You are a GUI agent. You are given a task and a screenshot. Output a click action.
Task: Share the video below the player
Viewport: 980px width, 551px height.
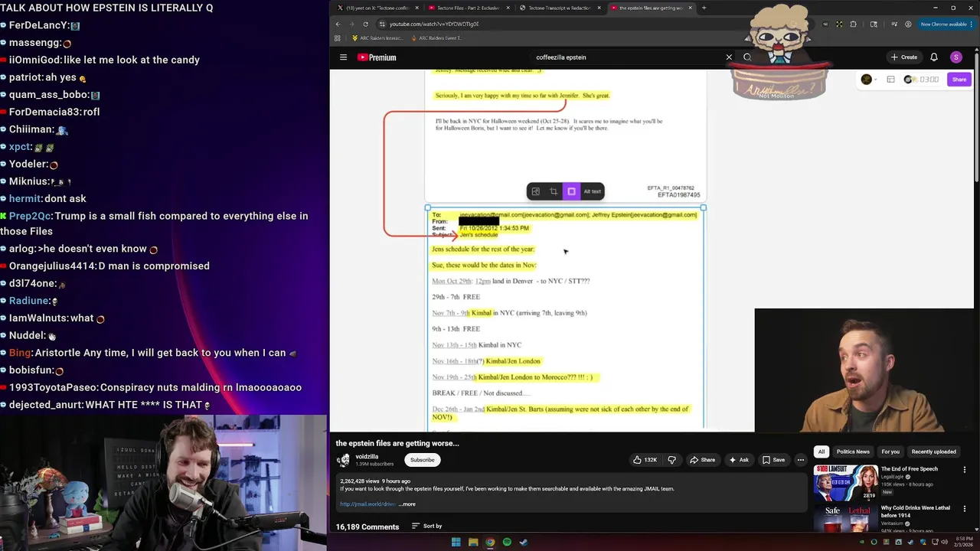(x=702, y=460)
